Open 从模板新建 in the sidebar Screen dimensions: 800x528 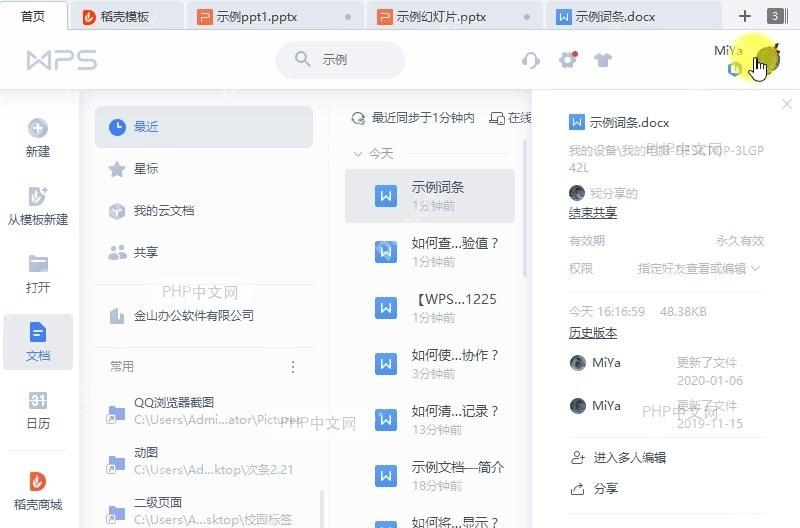click(38, 206)
